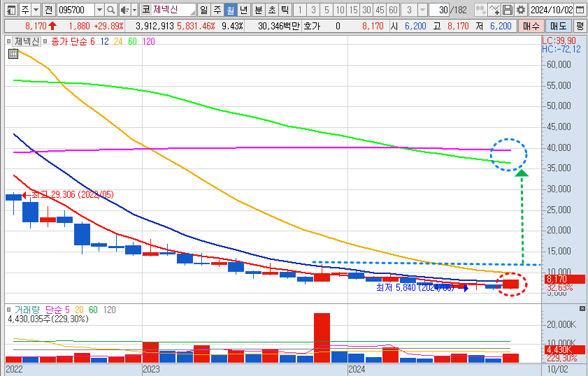Screen dimensions: 588x376
Task: Save chart settings with floppy disk icon
Action: click(x=507, y=10)
